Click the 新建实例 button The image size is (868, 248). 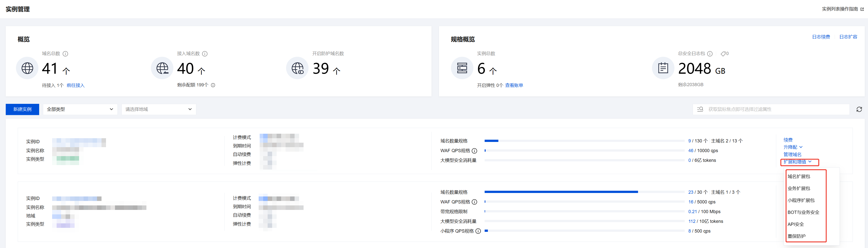coord(22,109)
